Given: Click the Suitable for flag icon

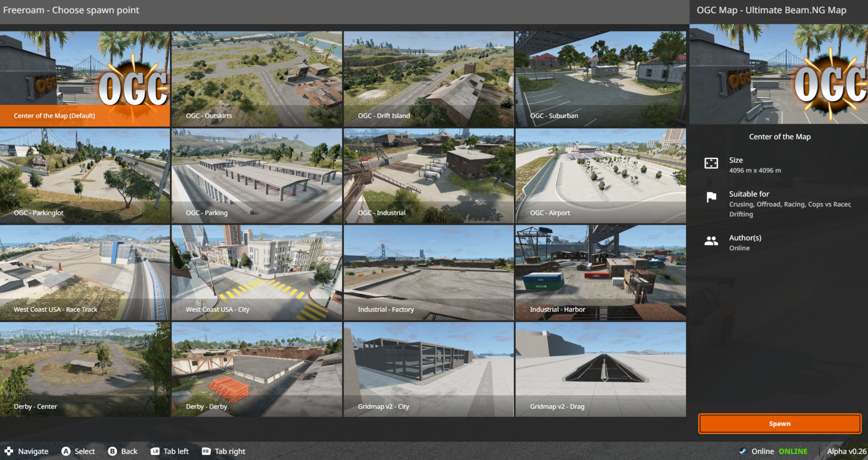Looking at the screenshot, I should pyautogui.click(x=711, y=197).
